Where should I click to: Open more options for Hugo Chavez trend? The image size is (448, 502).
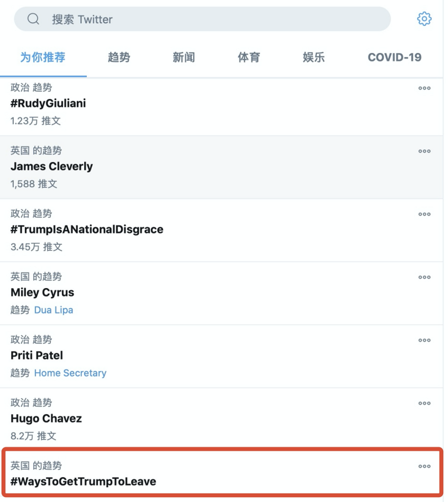click(424, 404)
